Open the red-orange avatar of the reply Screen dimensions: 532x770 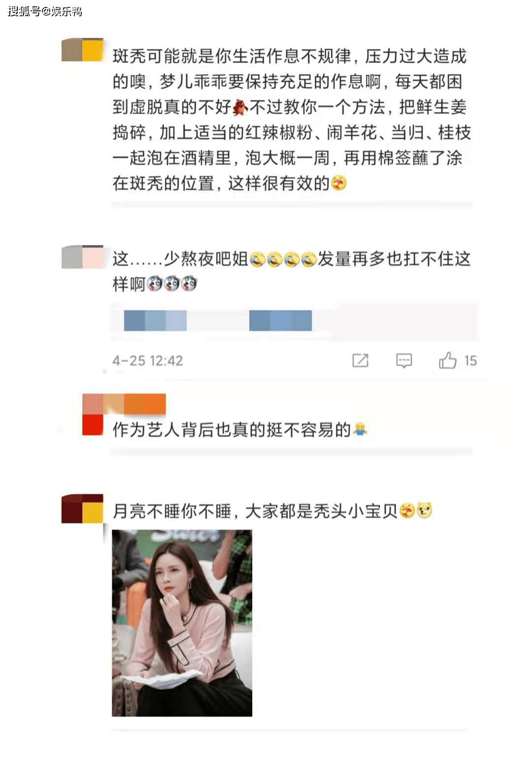[x=93, y=425]
